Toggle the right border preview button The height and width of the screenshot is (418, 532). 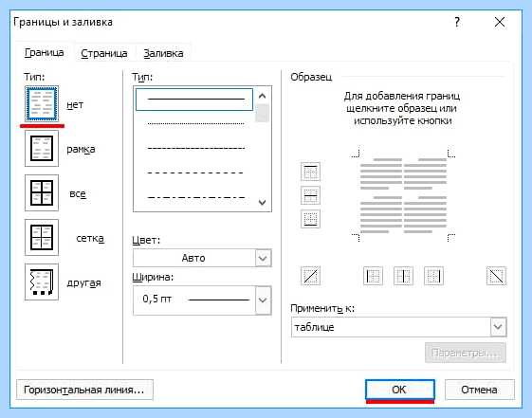pos(433,276)
